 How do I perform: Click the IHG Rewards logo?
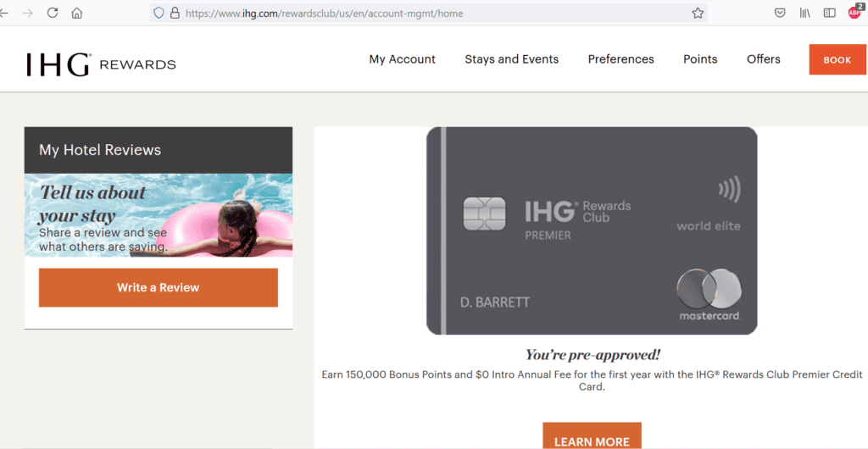[101, 64]
